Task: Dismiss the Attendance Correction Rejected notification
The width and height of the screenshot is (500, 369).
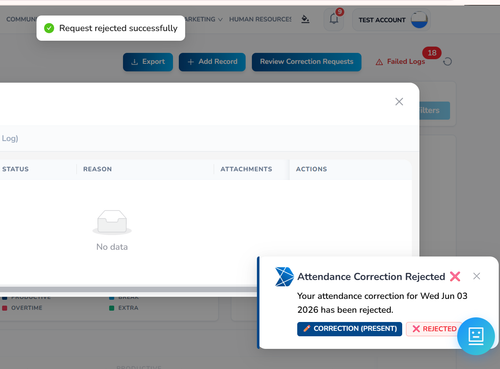Action: [476, 276]
